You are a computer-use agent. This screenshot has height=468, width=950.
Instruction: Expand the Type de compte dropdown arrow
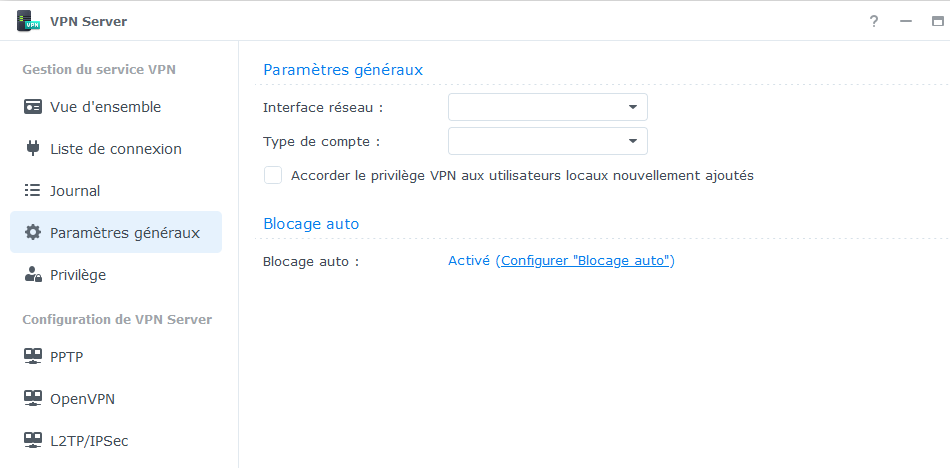[x=633, y=141]
